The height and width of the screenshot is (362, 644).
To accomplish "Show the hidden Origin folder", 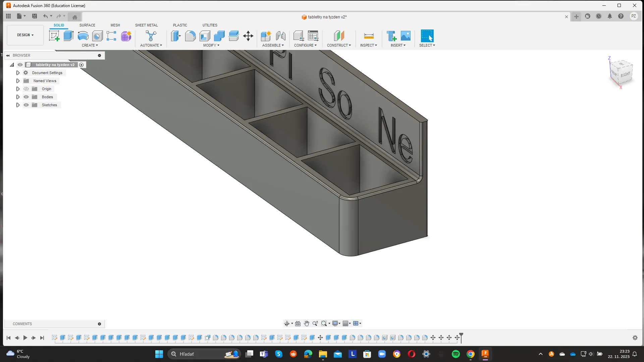I will point(26,89).
